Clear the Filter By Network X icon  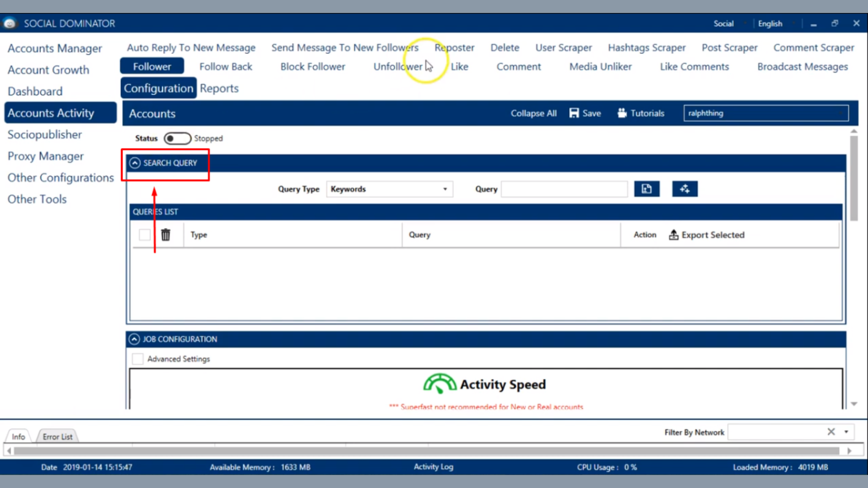(x=831, y=432)
